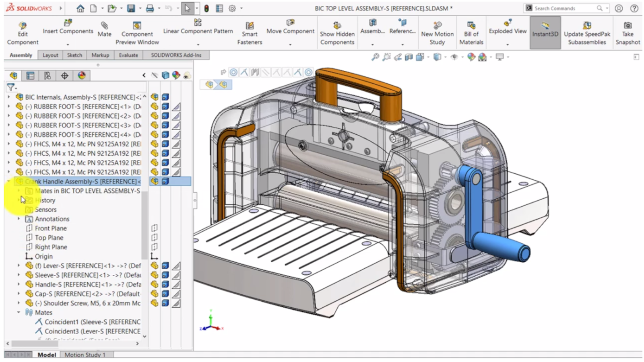Expand the Annotations tree node
The width and height of the screenshot is (644, 362).
tap(19, 219)
